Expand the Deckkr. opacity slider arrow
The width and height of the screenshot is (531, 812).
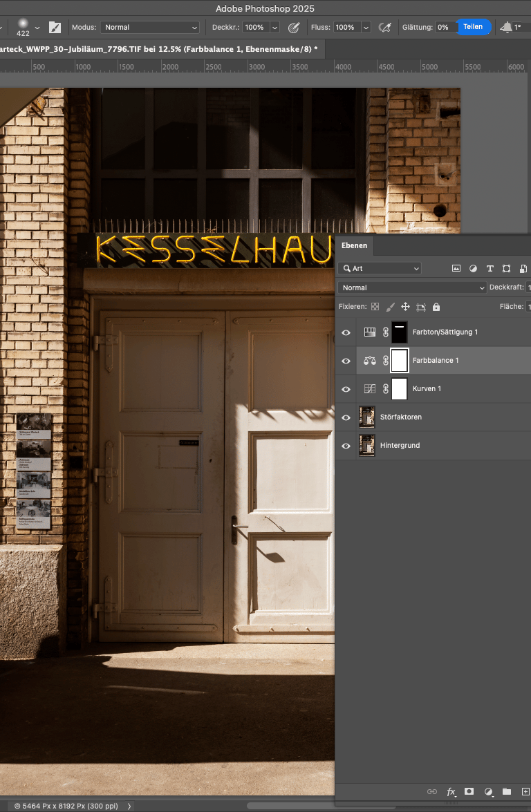(275, 28)
